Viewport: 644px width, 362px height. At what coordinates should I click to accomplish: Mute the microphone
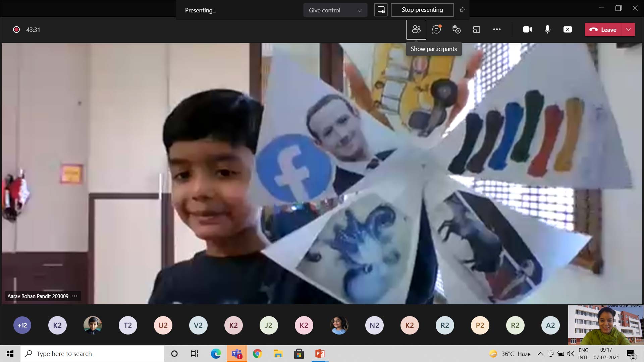547,29
